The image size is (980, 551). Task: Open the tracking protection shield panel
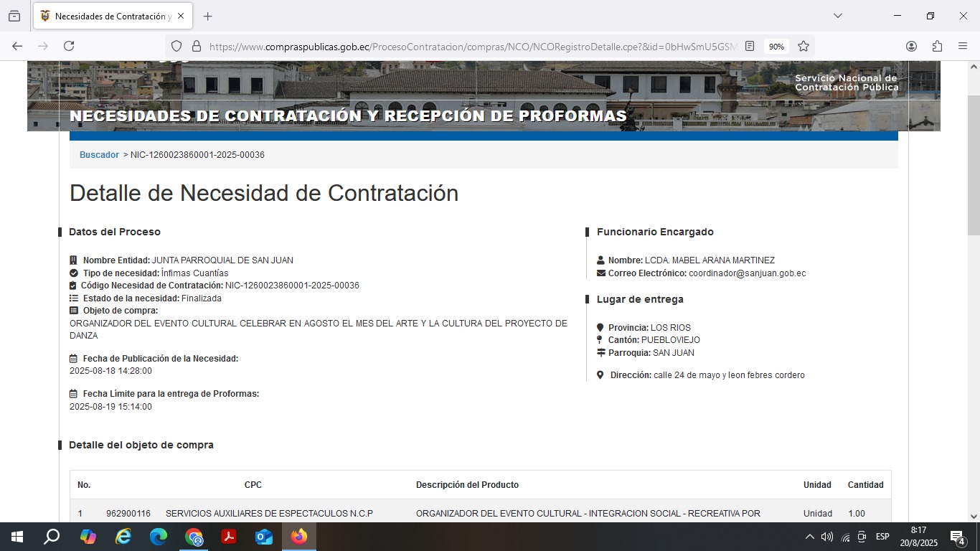coord(176,46)
